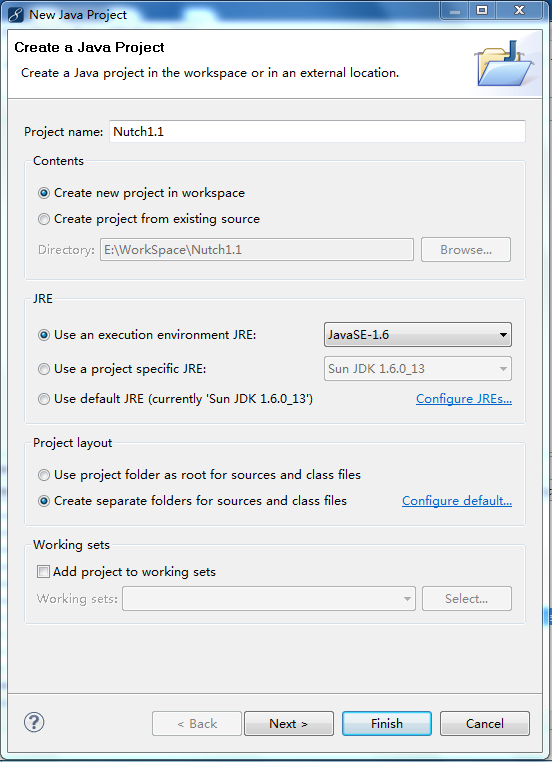Expand the Working sets combo box
Viewport: 552px width, 762px height.
[269, 599]
